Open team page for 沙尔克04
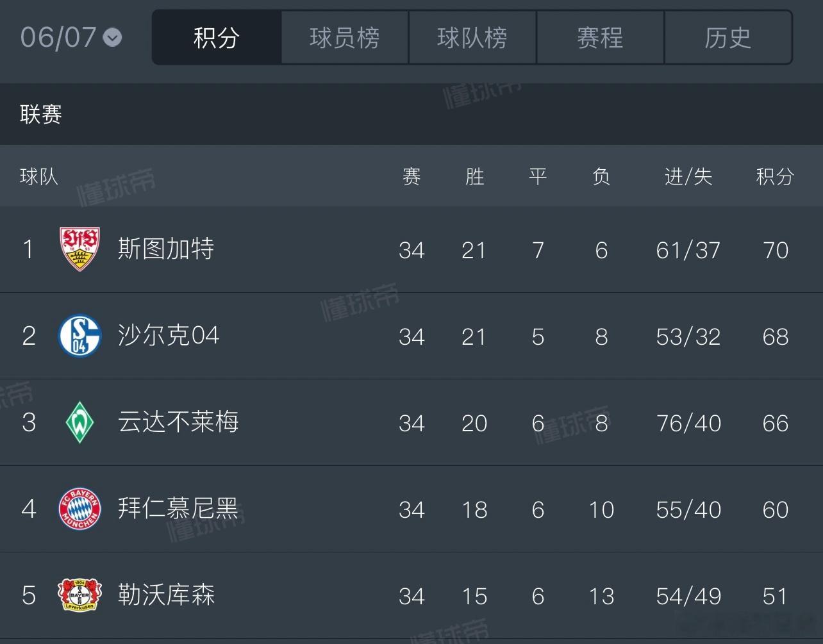 click(169, 335)
